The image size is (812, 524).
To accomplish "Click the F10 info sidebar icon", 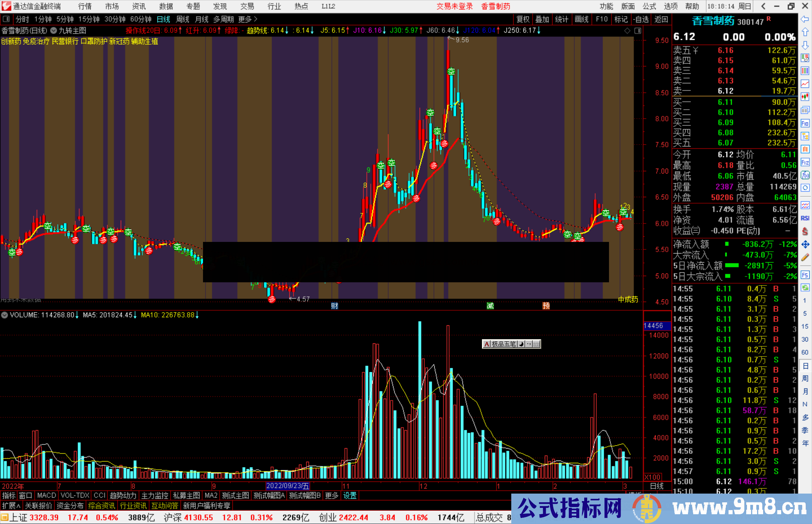I will (805, 123).
